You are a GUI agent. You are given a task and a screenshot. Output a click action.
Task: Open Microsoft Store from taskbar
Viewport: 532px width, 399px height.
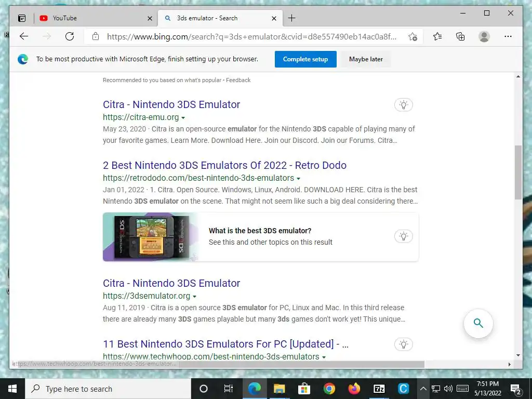(x=304, y=389)
